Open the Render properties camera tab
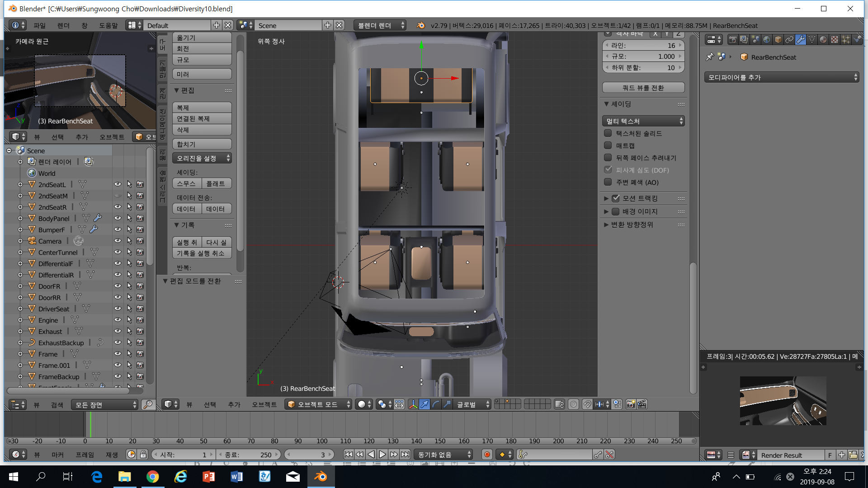The image size is (868, 488). point(733,40)
